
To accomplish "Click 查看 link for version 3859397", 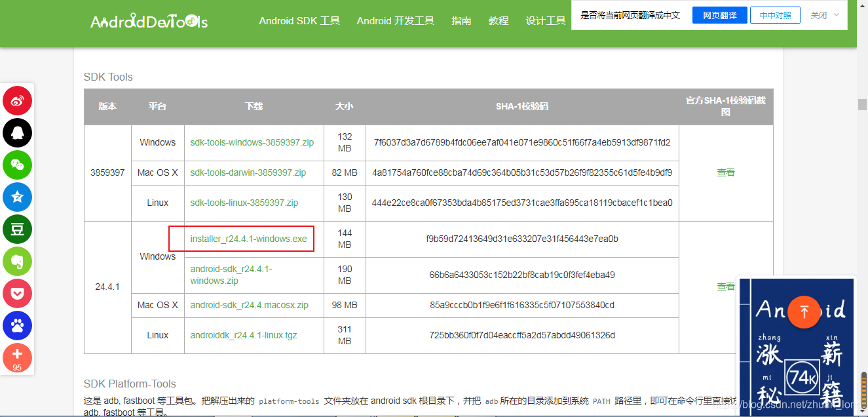I will 726,172.
